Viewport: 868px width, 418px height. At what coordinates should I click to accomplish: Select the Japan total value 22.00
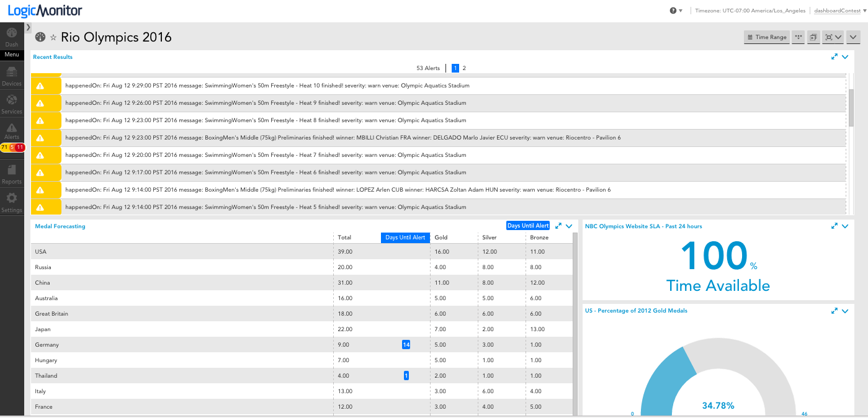(345, 329)
